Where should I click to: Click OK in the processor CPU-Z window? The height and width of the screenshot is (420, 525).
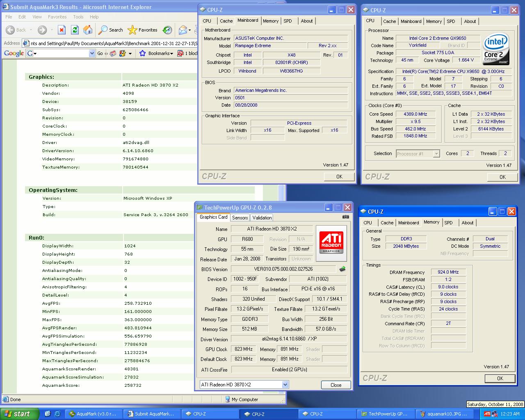502,177
